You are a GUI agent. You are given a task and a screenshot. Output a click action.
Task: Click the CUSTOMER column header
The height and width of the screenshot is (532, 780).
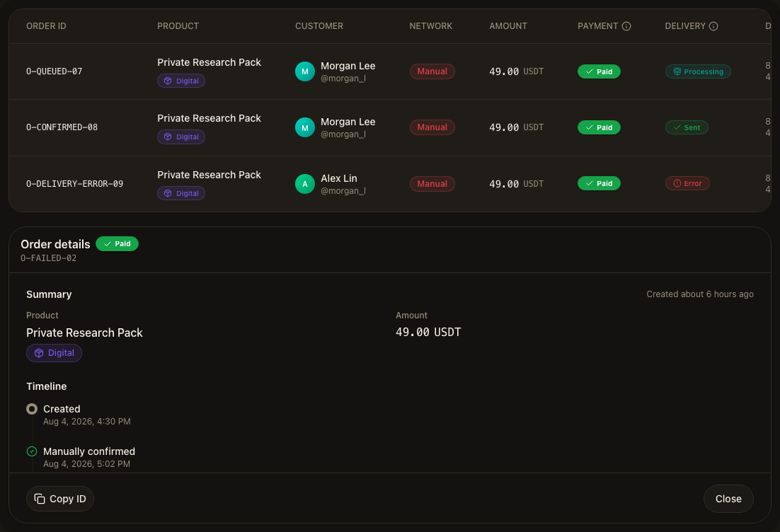[319, 26]
